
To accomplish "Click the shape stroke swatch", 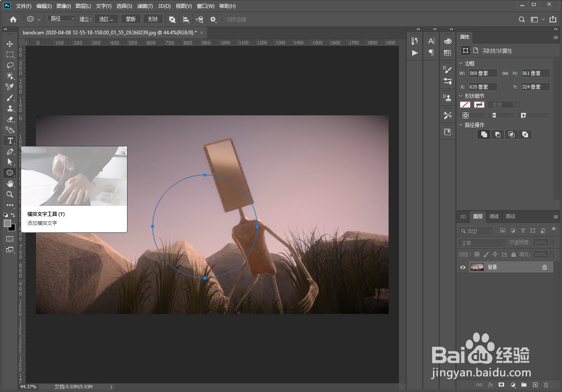I will coord(479,105).
